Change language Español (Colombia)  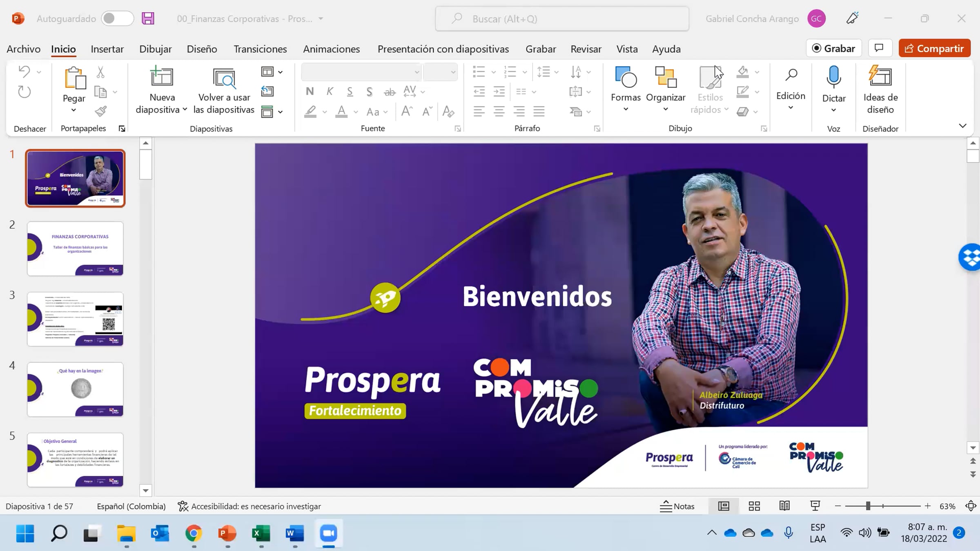[x=131, y=506]
